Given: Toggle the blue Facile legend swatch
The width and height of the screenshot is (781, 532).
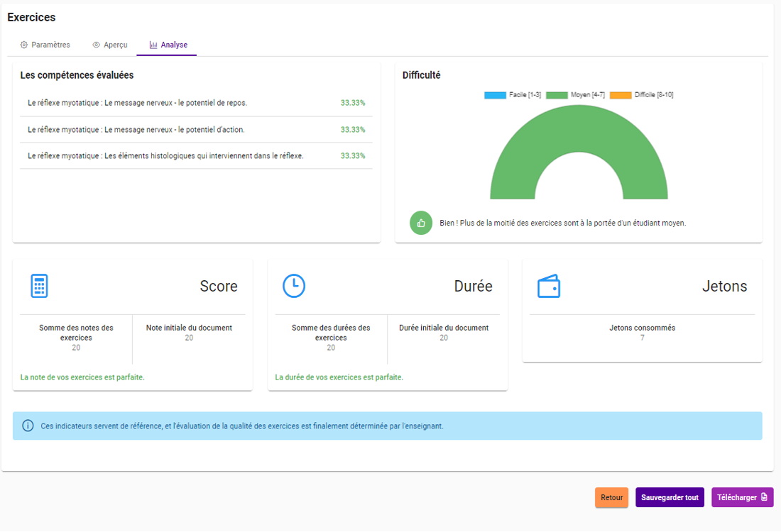Looking at the screenshot, I should pos(495,95).
